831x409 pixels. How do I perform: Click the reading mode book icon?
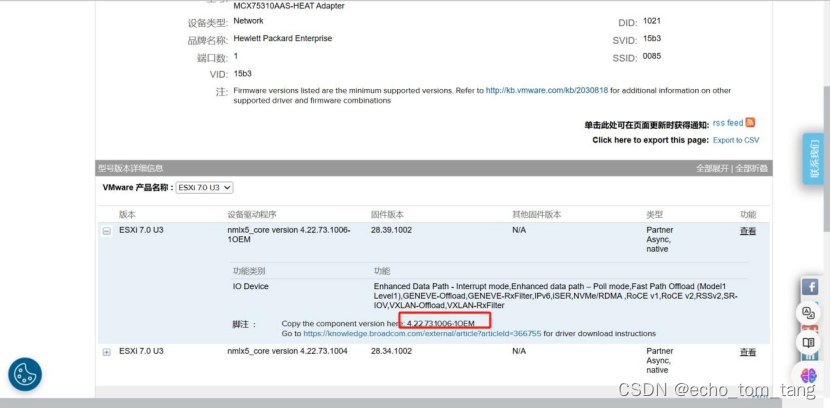click(x=808, y=343)
